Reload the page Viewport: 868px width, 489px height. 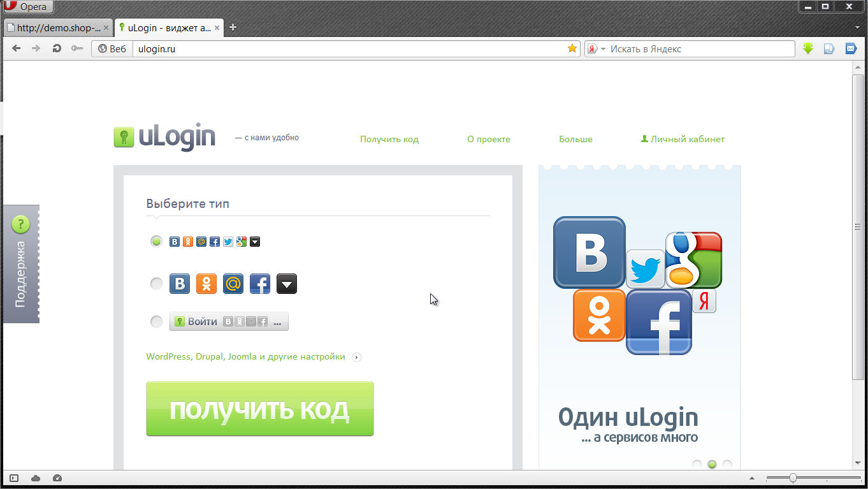pyautogui.click(x=57, y=48)
